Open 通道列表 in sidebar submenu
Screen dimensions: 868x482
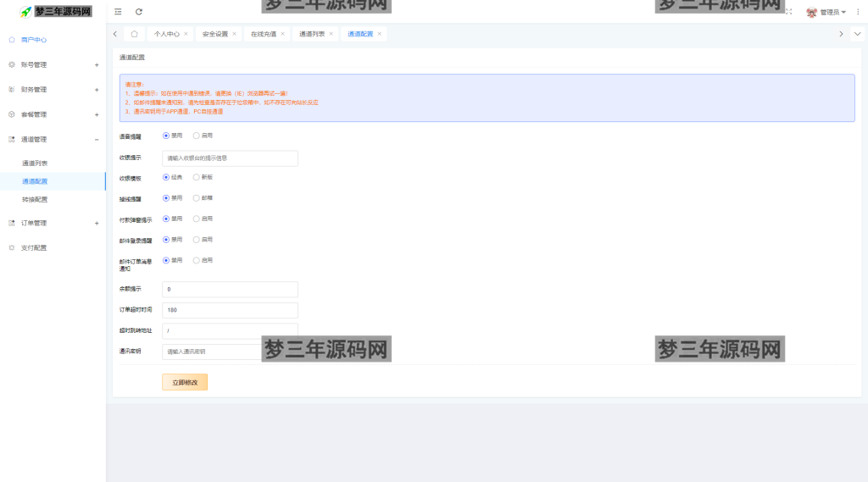[35, 163]
